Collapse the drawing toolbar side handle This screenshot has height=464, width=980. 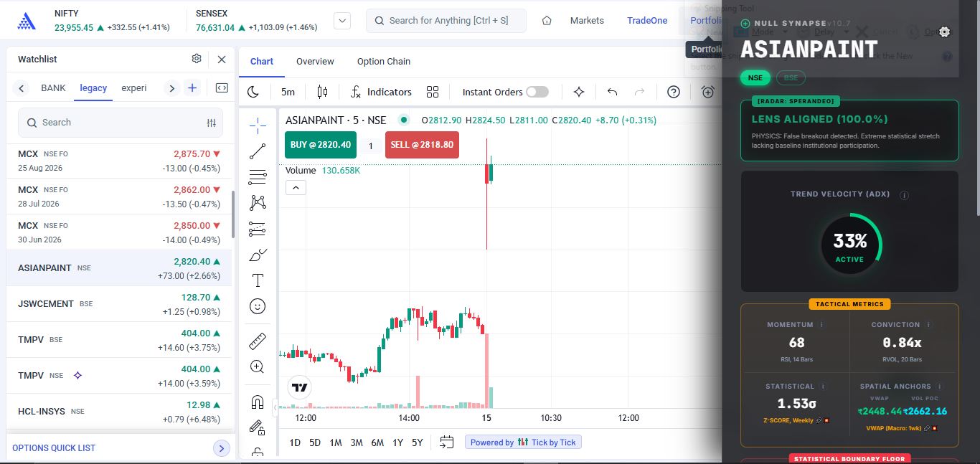click(x=275, y=408)
